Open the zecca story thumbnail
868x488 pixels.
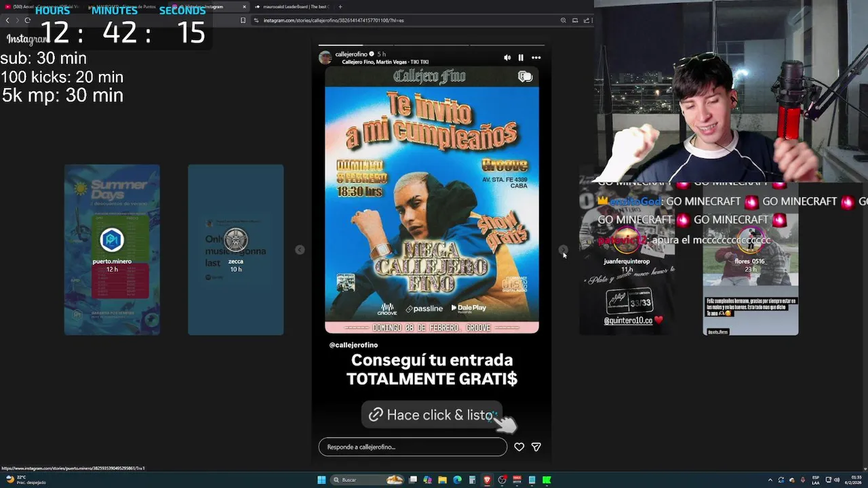tap(235, 249)
